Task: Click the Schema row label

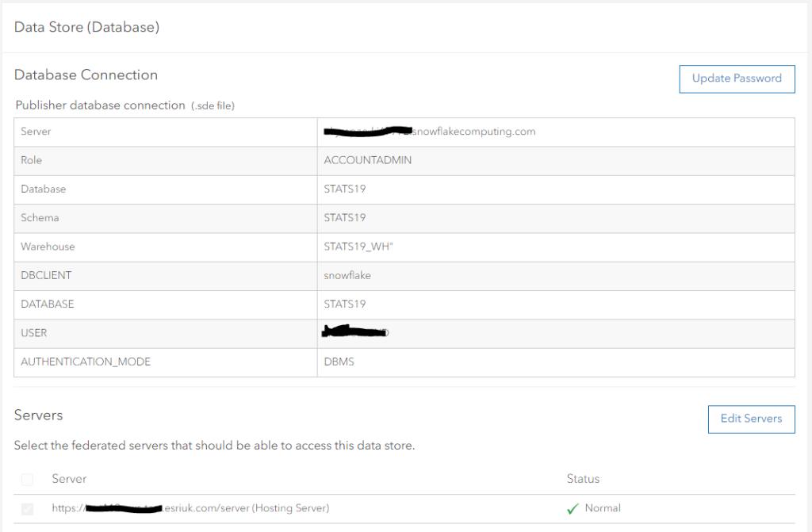Action: pos(40,217)
